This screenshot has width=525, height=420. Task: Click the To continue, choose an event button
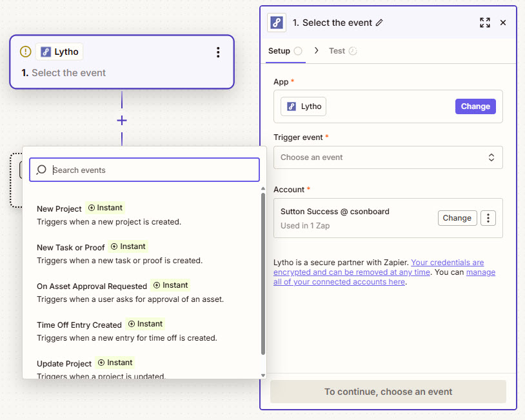388,392
